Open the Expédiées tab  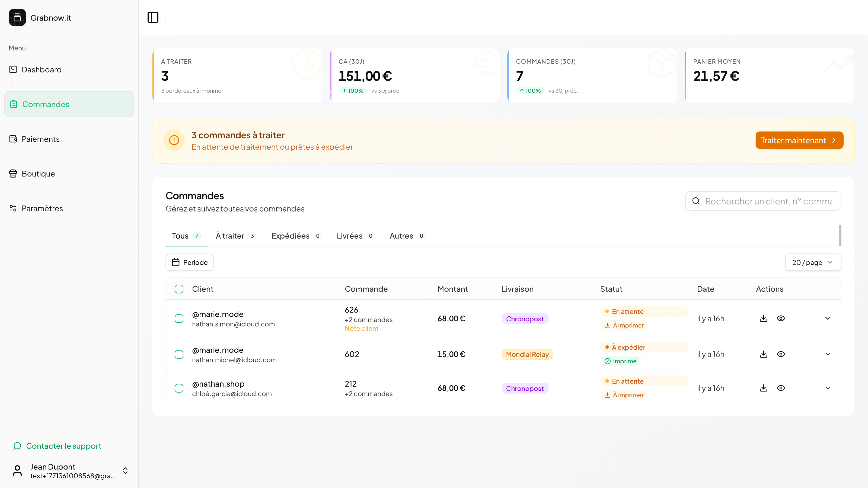pyautogui.click(x=291, y=236)
